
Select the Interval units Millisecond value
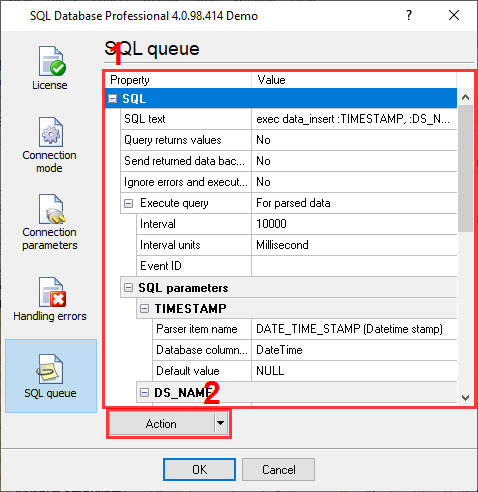[x=354, y=245]
